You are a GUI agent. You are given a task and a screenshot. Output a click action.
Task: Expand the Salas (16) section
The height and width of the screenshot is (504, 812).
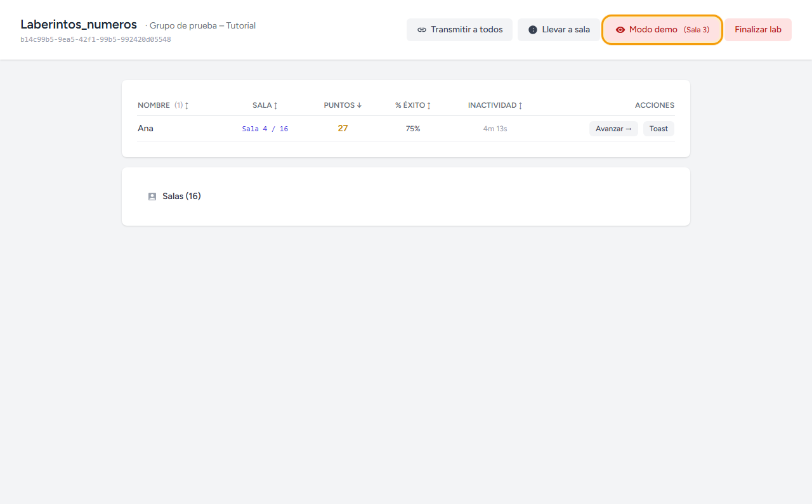406,197
